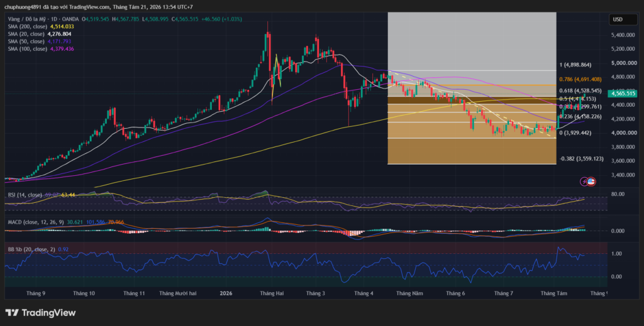Image resolution: width=644 pixels, height=326 pixels.
Task: Click the Tháng Năm time axis label
Action: (409, 293)
